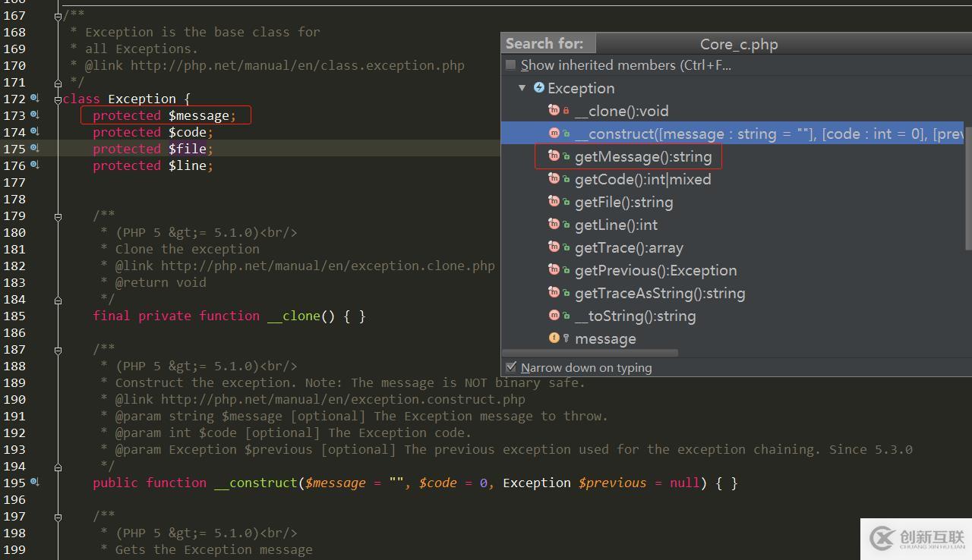Click the method icon beside getTrace():array
The height and width of the screenshot is (560, 972).
coord(554,247)
